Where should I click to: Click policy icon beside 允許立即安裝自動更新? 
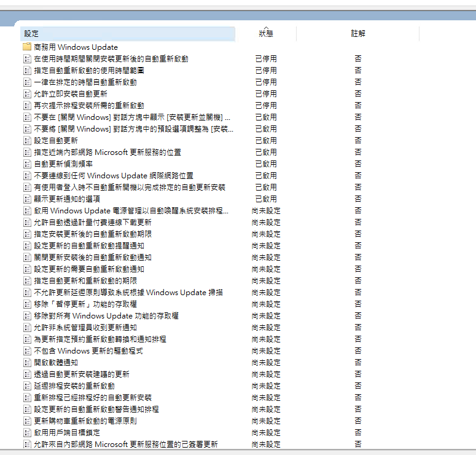27,94
